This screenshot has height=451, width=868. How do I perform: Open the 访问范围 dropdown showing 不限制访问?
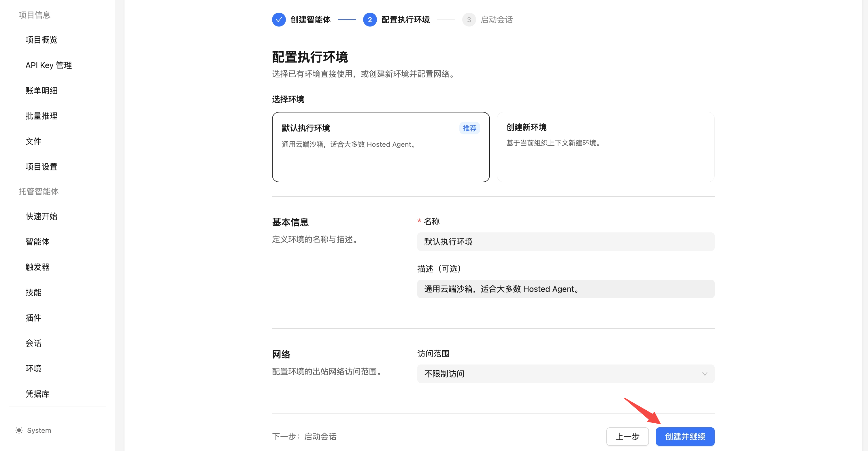[x=565, y=373]
